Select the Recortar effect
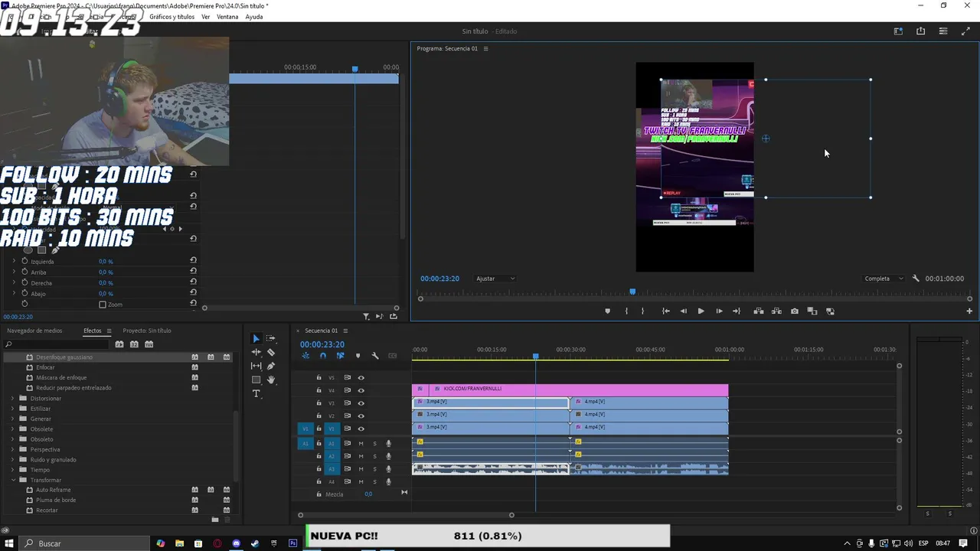Screen dimensions: 980x551 tap(47, 510)
